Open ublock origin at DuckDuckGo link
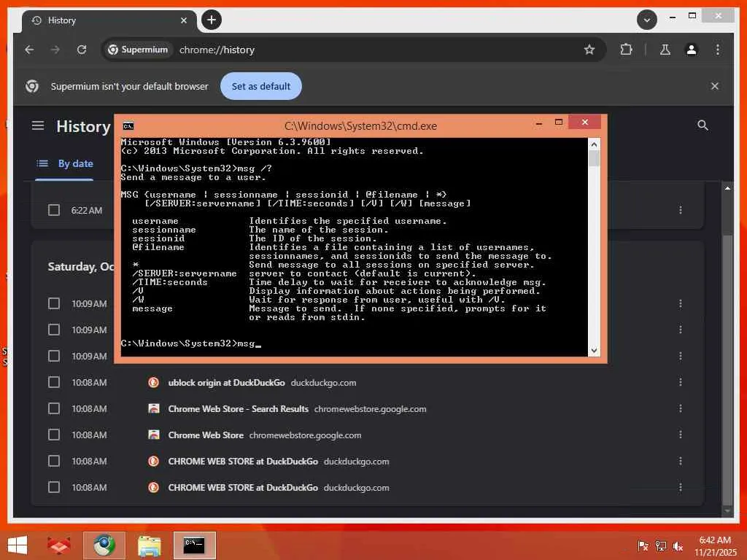The width and height of the screenshot is (747, 560). tap(226, 382)
